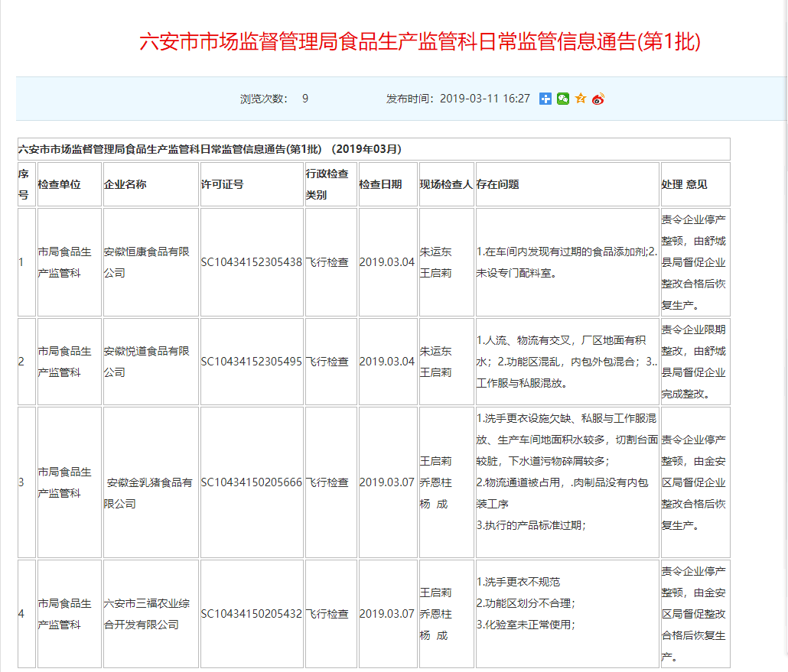This screenshot has height=672, width=788.
Task: Share the notice via the WeChat icon
Action: pos(563,99)
